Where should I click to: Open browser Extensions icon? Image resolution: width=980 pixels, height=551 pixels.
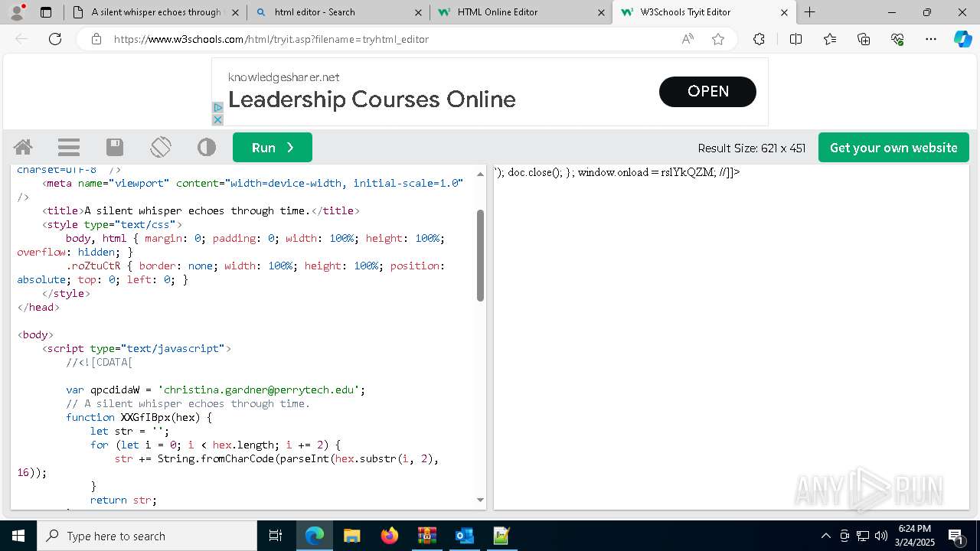(759, 39)
